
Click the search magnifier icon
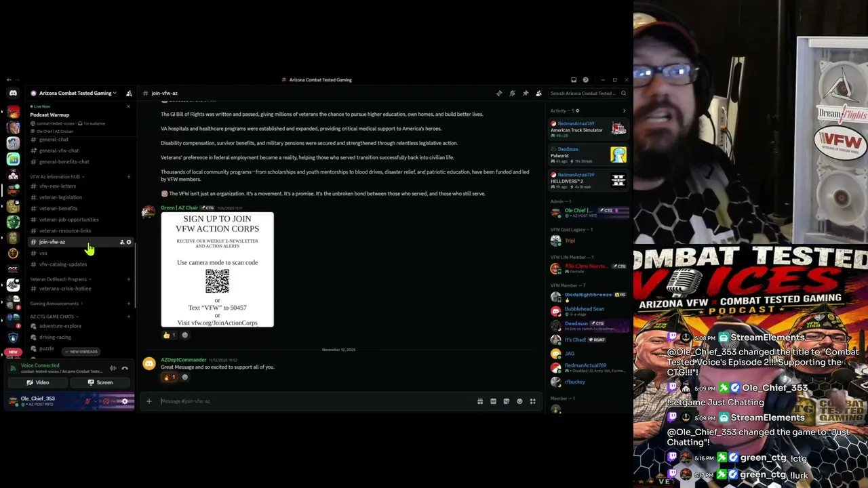623,93
